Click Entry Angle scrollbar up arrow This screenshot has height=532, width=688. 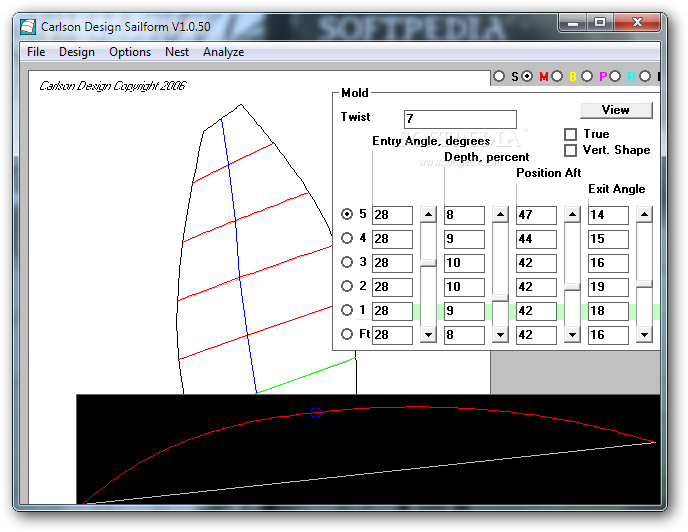pos(428,215)
